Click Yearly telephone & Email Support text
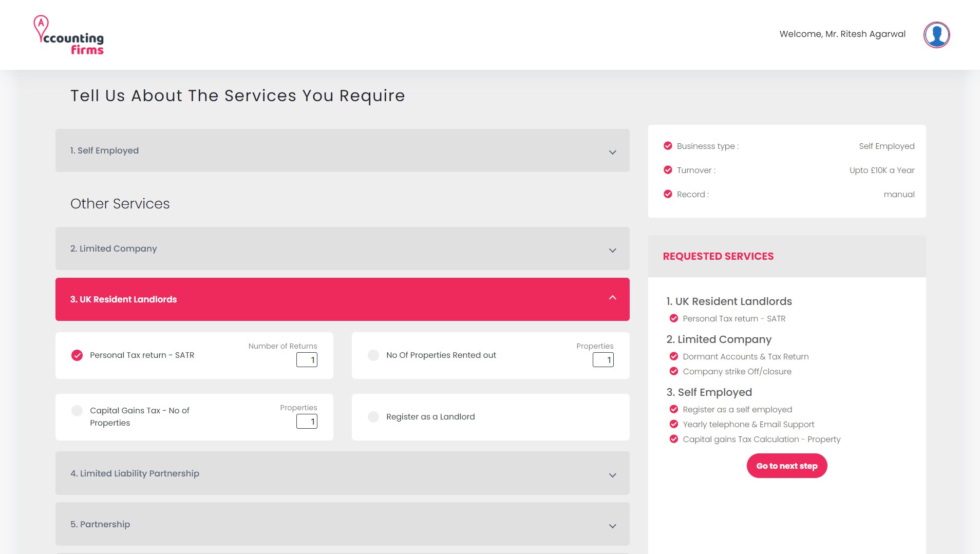 (748, 424)
